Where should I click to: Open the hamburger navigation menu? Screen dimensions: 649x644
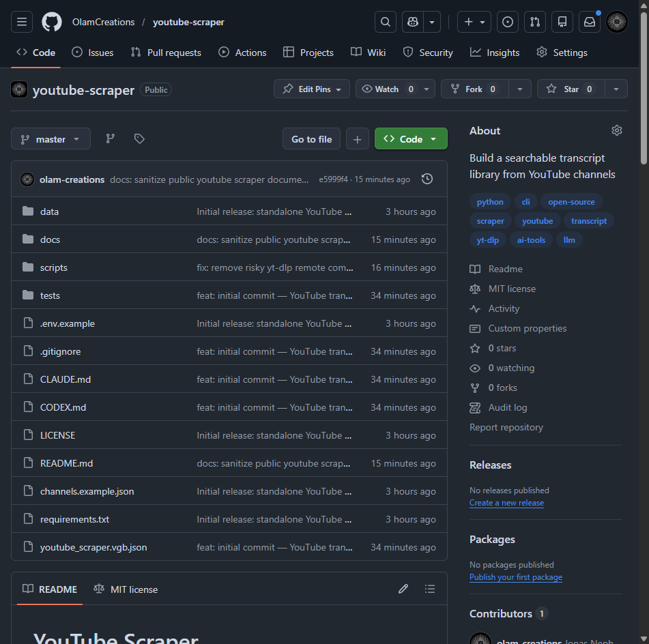click(22, 22)
